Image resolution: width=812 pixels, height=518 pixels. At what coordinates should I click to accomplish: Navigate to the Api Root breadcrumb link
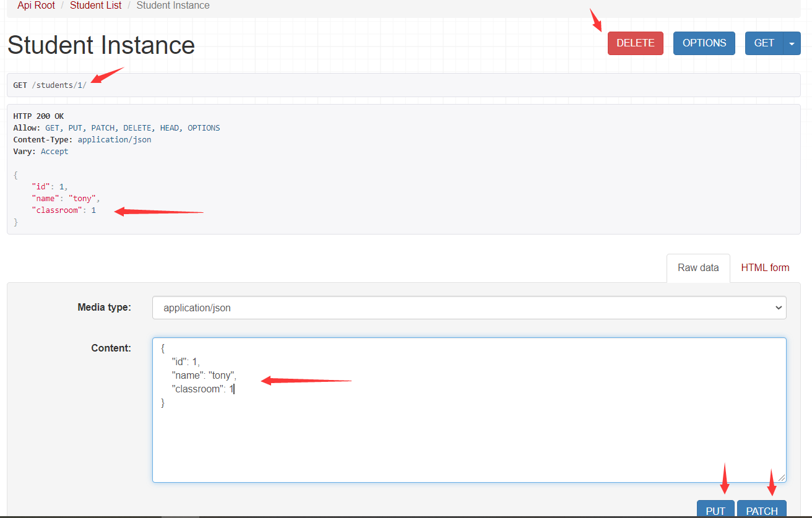coord(35,5)
